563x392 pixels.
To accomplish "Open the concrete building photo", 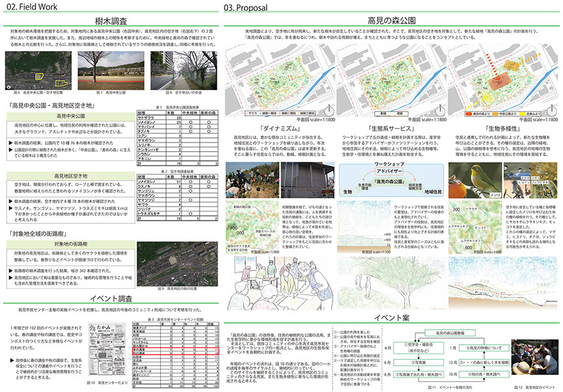I will coord(307,180).
